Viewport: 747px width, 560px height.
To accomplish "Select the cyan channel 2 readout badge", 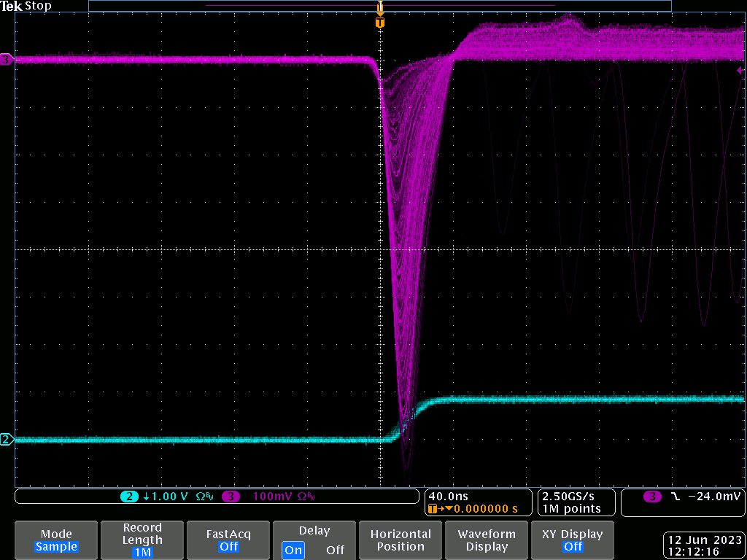I will 129,497.
